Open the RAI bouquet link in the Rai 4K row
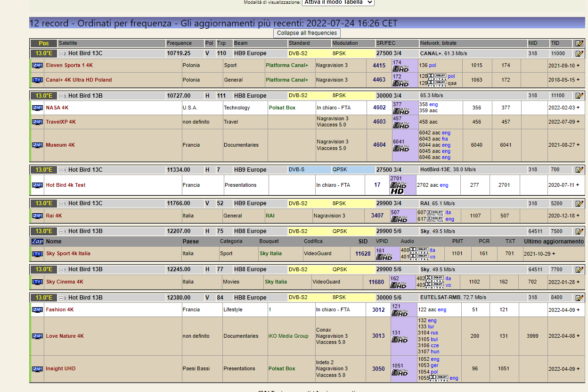The width and height of the screenshot is (588, 392). tap(270, 216)
